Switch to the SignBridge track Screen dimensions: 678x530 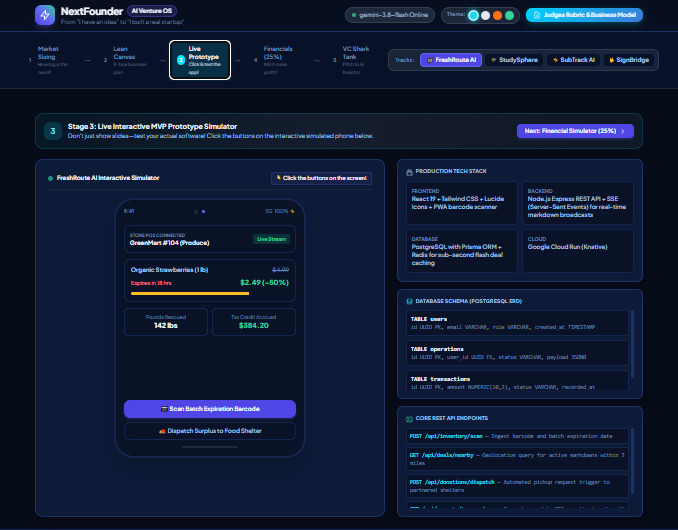(629, 60)
